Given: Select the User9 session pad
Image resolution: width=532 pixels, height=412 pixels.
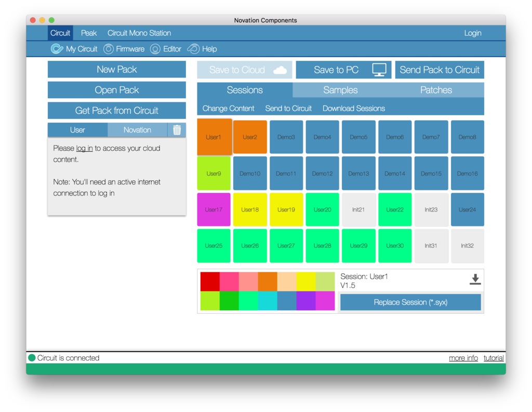Looking at the screenshot, I should click(x=214, y=174).
